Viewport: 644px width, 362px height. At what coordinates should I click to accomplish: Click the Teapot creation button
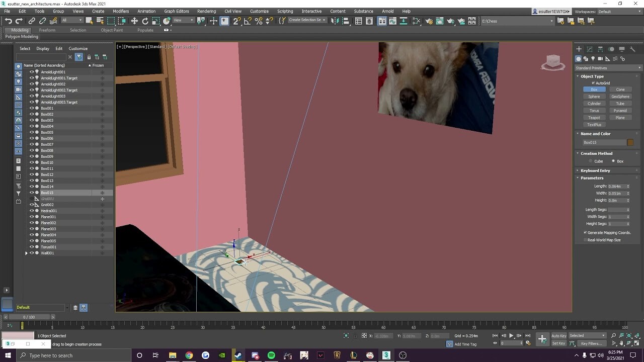click(594, 117)
